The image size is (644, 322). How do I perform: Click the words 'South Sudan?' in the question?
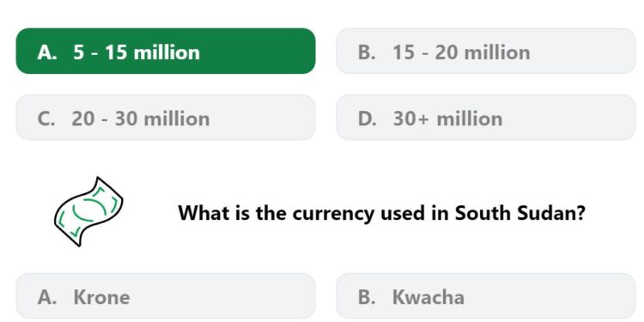520,213
